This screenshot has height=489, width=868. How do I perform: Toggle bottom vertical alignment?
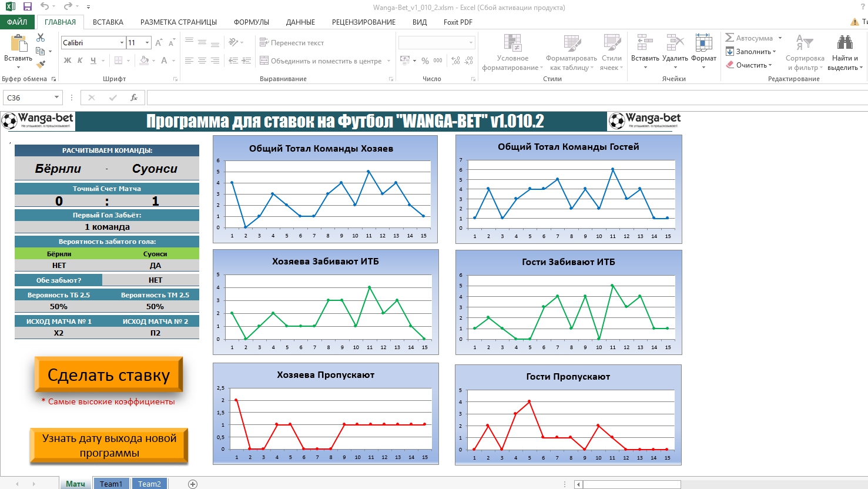[215, 43]
